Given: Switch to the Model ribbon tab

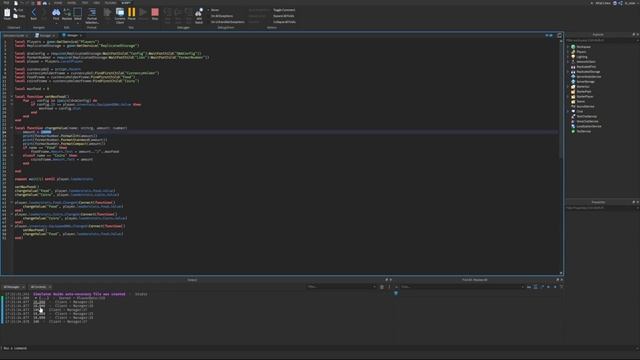Looking at the screenshot, I should tap(71, 3).
